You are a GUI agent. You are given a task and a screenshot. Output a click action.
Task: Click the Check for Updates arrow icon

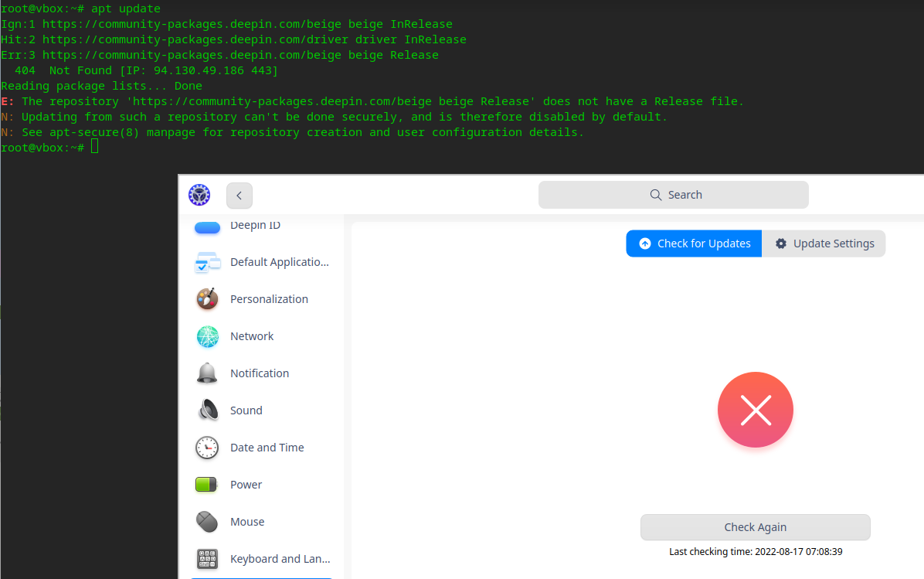[645, 244]
